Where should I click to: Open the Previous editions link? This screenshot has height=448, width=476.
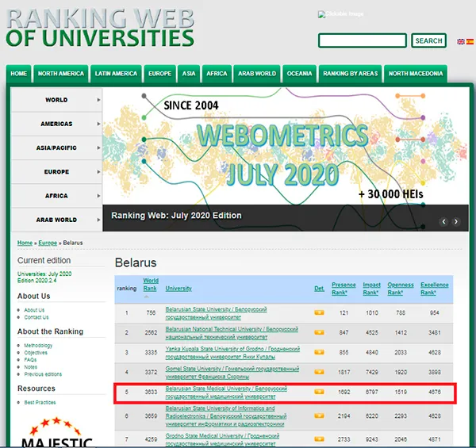[43, 374]
